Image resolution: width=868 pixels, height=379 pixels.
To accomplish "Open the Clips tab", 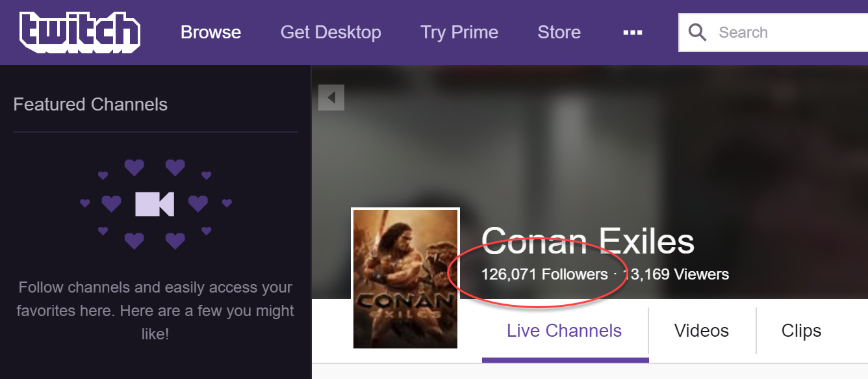I will (801, 331).
